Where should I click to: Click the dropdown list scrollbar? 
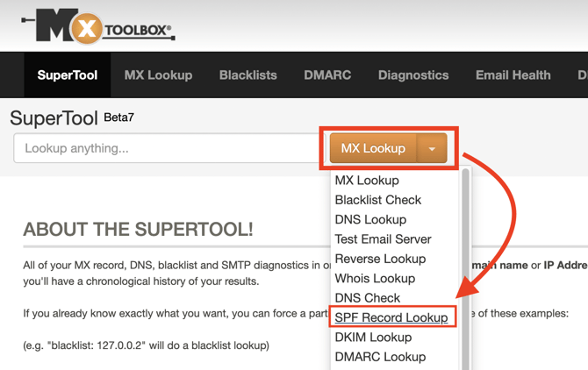click(x=465, y=263)
